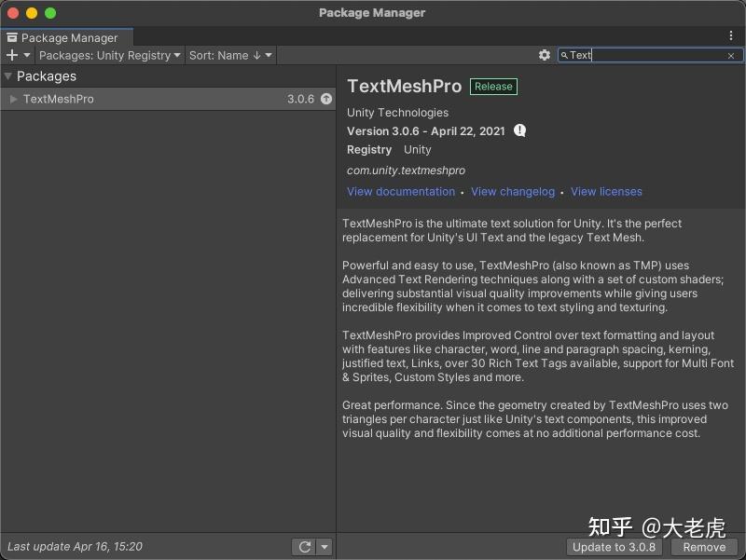
Task: Open the Sort: Name dropdown
Action: 229,55
